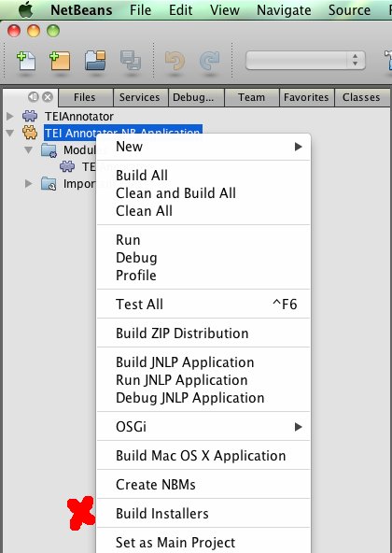The height and width of the screenshot is (553, 392).
Task: Open the Source menu
Action: point(349,10)
